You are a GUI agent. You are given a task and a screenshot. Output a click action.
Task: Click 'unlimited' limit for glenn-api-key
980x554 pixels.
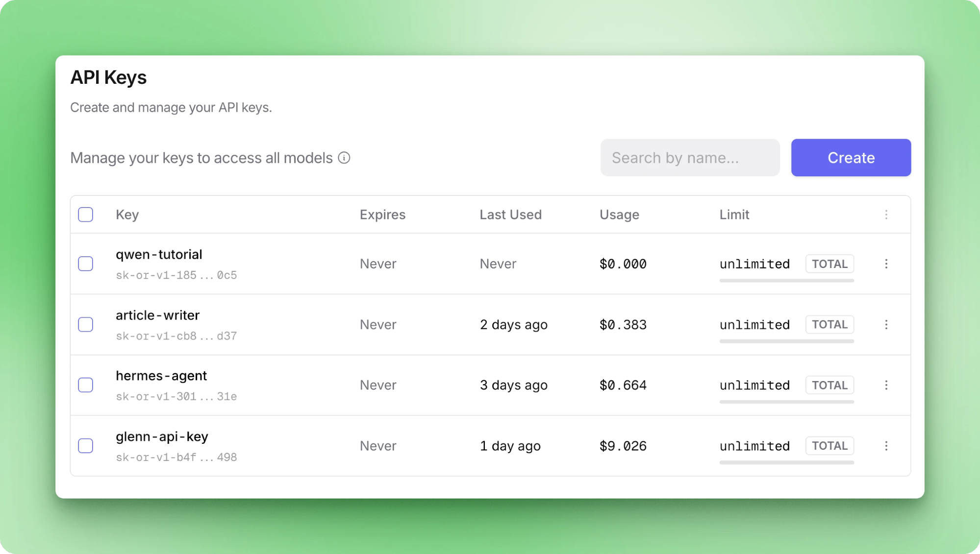(x=754, y=446)
